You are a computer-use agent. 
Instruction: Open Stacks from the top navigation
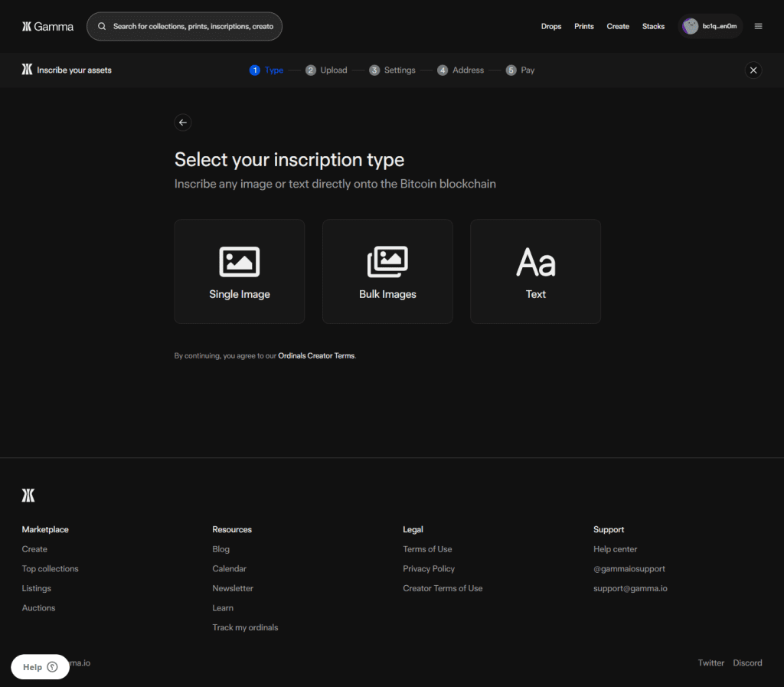653,26
